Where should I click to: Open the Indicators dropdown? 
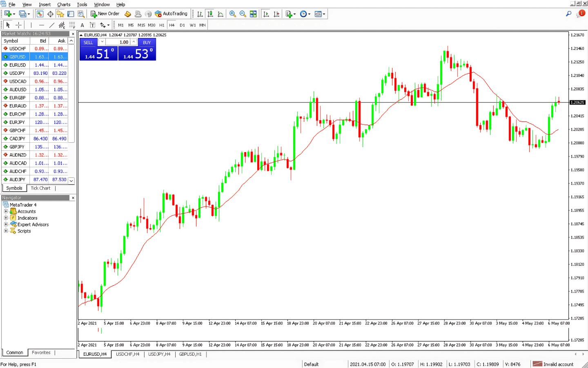point(294,13)
